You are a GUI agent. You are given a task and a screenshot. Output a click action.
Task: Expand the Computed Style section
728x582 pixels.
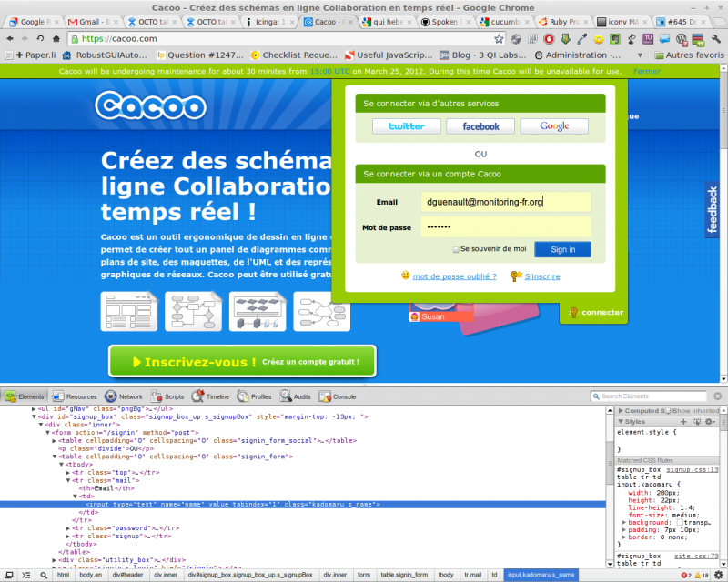[x=621, y=411]
